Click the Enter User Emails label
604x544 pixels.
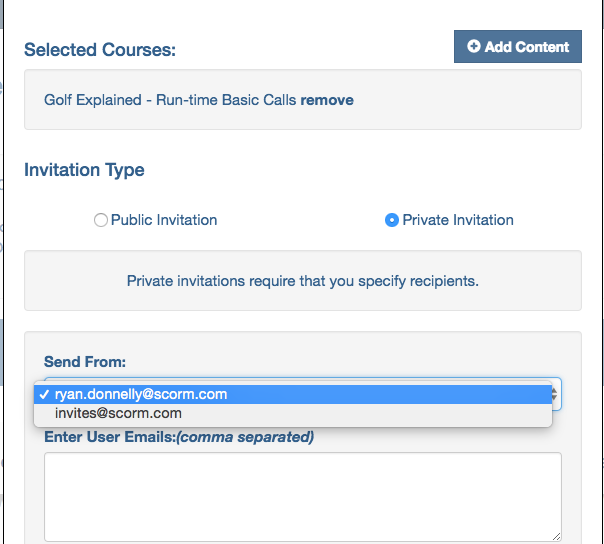(x=179, y=437)
